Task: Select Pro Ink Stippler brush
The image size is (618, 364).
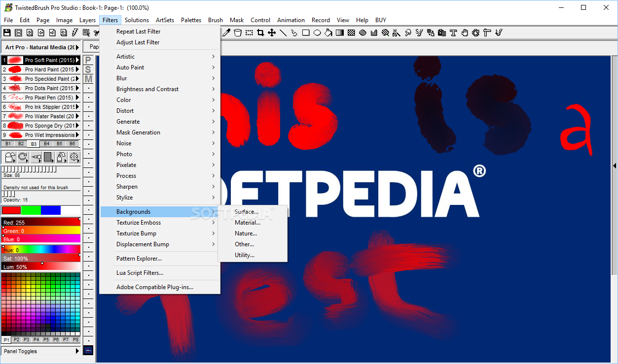Action: pyautogui.click(x=41, y=107)
